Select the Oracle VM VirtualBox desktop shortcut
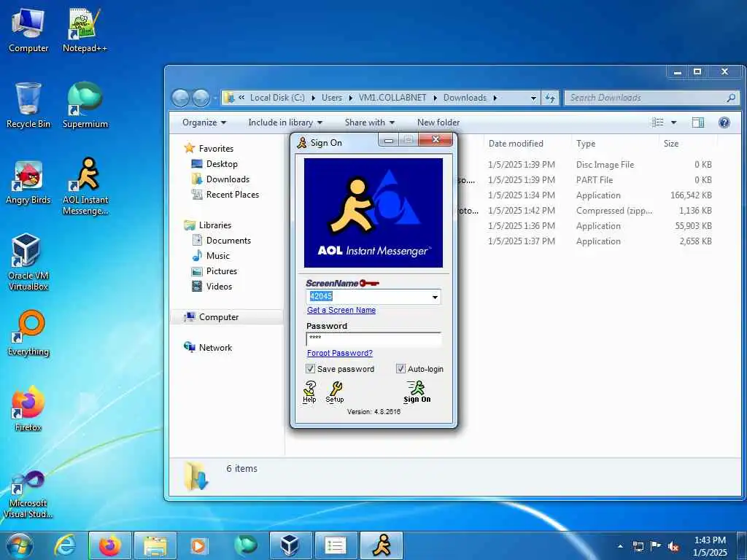This screenshot has width=747, height=560. [28, 262]
